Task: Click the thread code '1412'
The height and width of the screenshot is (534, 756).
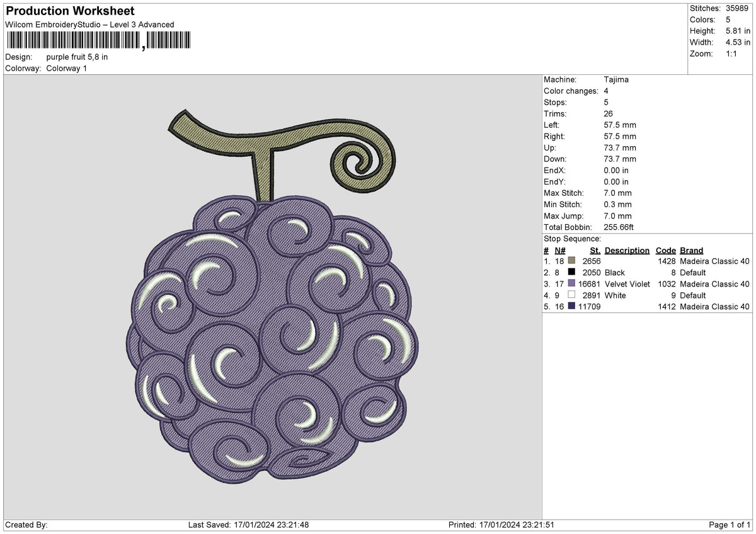Action: tap(667, 307)
